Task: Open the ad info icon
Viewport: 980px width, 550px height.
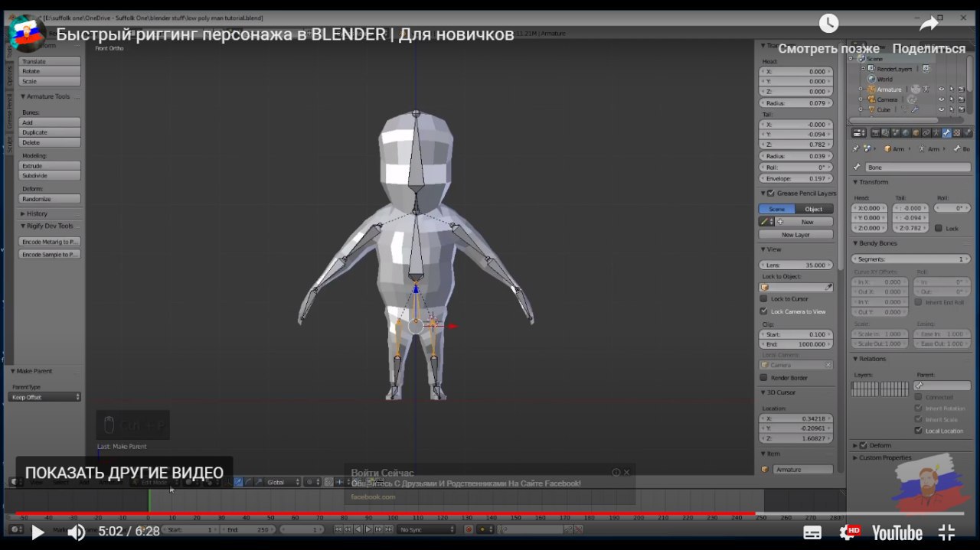Action: 616,473
